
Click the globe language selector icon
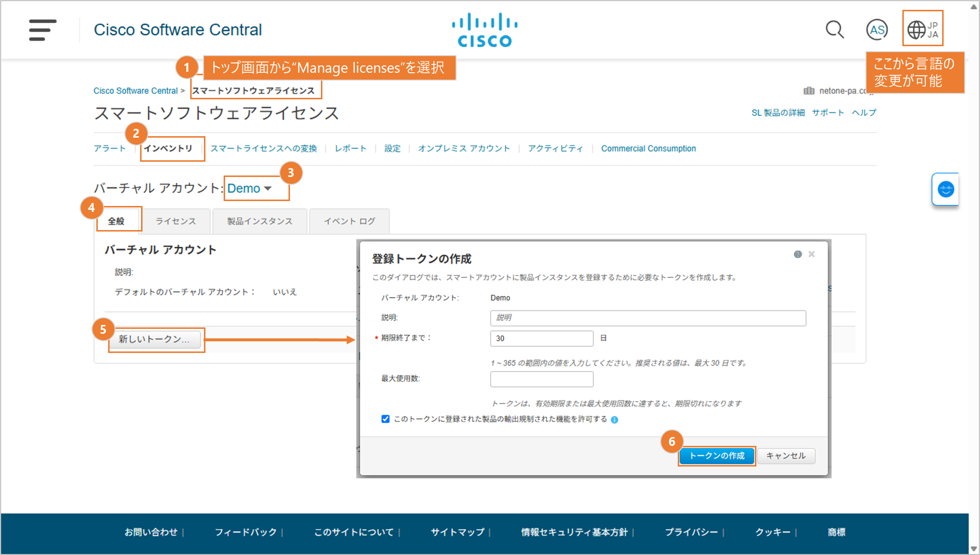click(x=917, y=30)
